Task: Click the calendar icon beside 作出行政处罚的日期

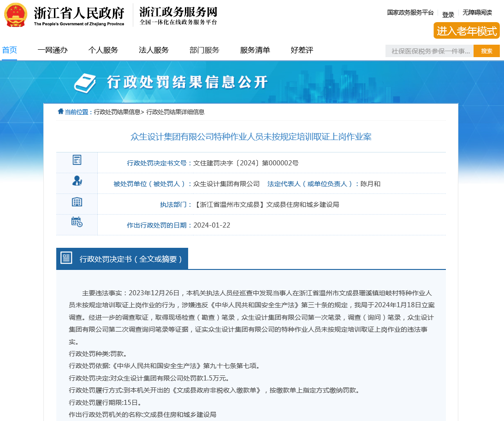Action: (77, 222)
